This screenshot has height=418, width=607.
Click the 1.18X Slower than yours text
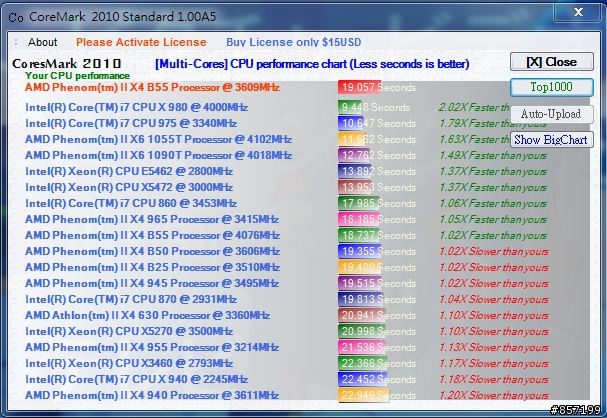(494, 380)
